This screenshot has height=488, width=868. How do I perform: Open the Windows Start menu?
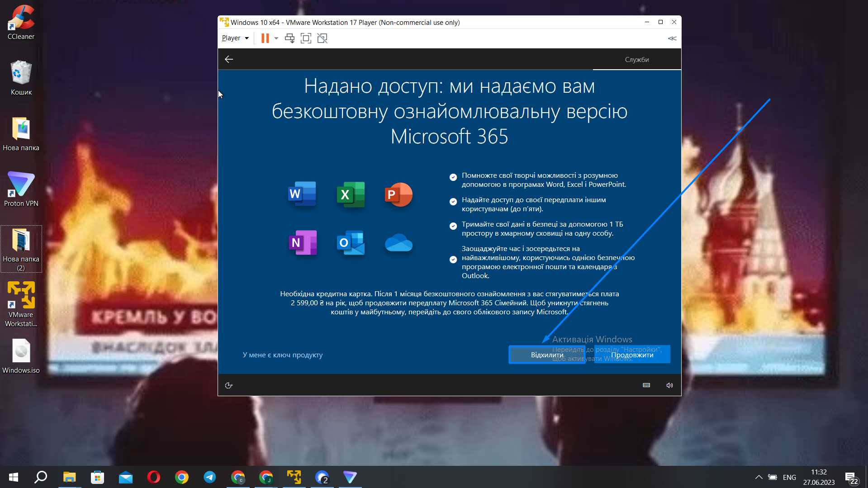(14, 477)
